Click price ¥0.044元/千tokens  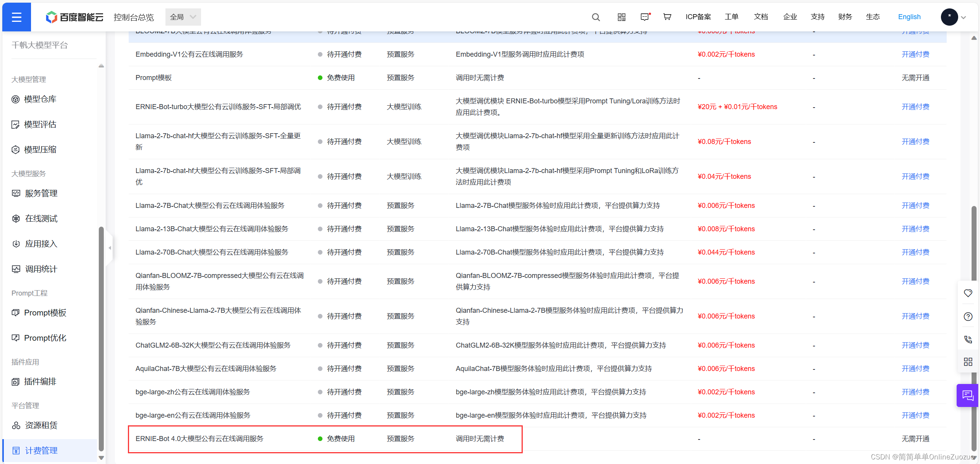click(x=726, y=252)
